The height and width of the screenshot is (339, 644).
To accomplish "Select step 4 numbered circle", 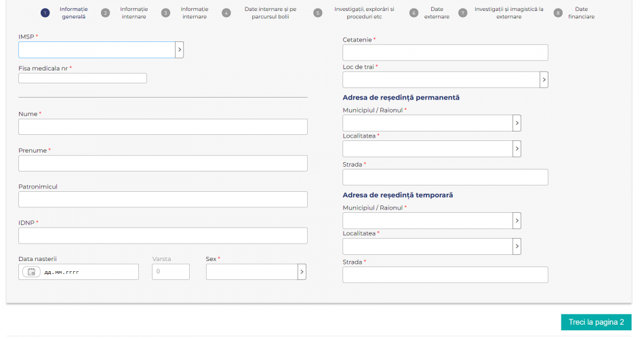I will pyautogui.click(x=226, y=13).
